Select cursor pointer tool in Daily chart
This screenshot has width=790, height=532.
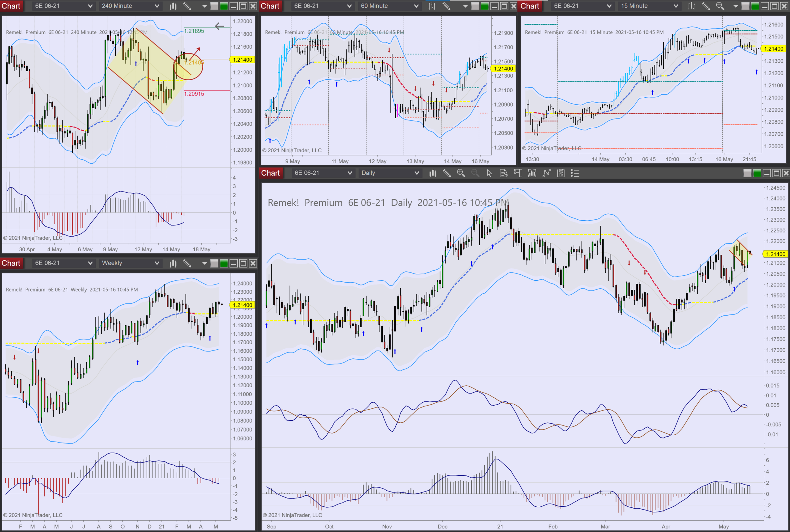(x=489, y=173)
